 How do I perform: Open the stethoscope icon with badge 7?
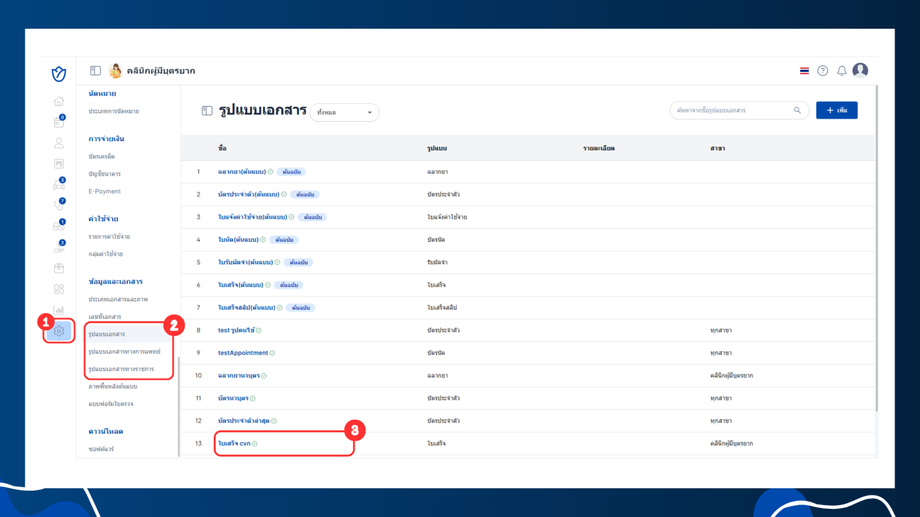tap(59, 204)
